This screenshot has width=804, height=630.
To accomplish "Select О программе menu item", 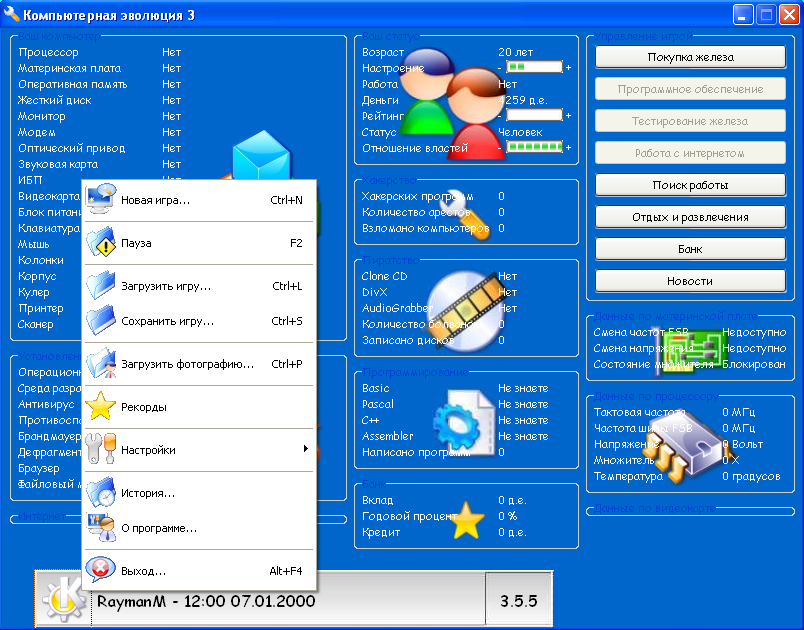I will click(199, 529).
